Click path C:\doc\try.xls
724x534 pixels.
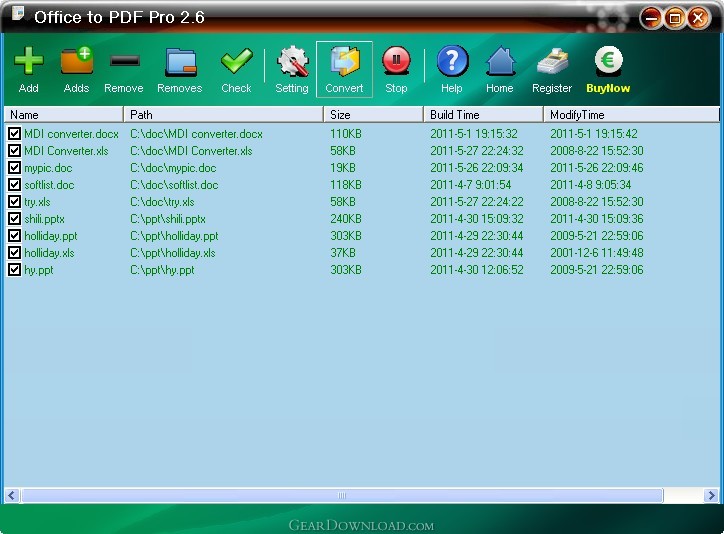pyautogui.click(x=162, y=202)
